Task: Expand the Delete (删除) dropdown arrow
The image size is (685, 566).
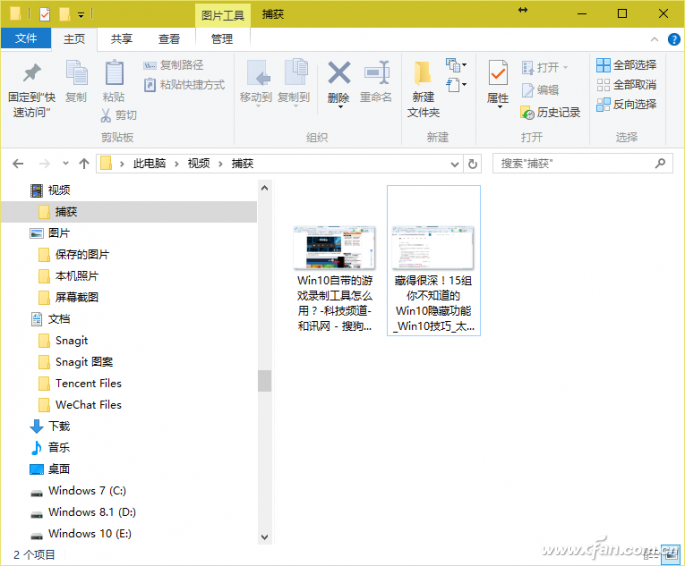Action: pyautogui.click(x=340, y=107)
